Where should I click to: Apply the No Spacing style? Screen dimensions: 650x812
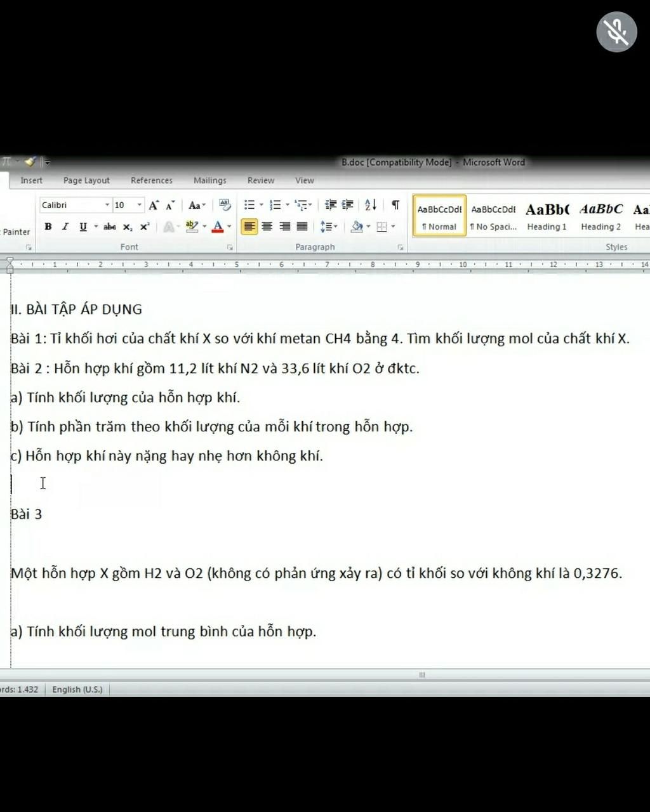tap(493, 216)
